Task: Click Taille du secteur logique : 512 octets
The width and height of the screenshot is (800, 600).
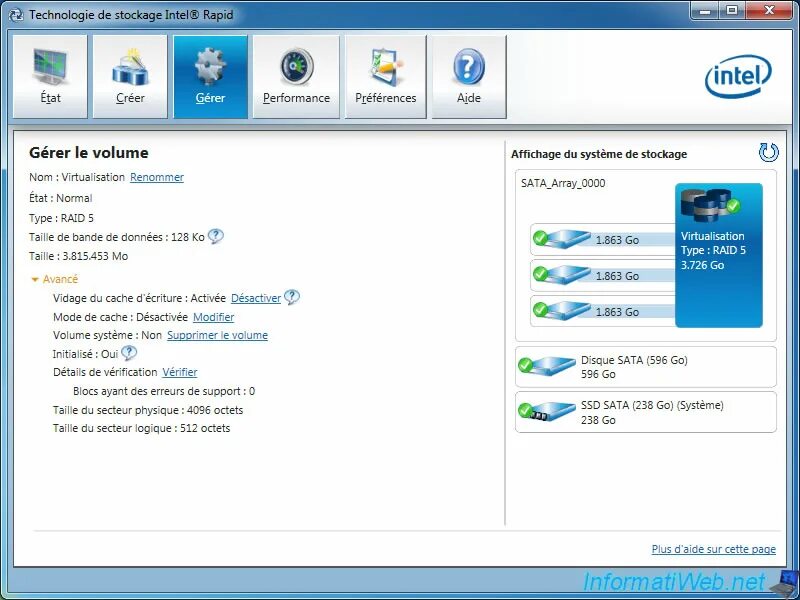Action: tap(141, 428)
